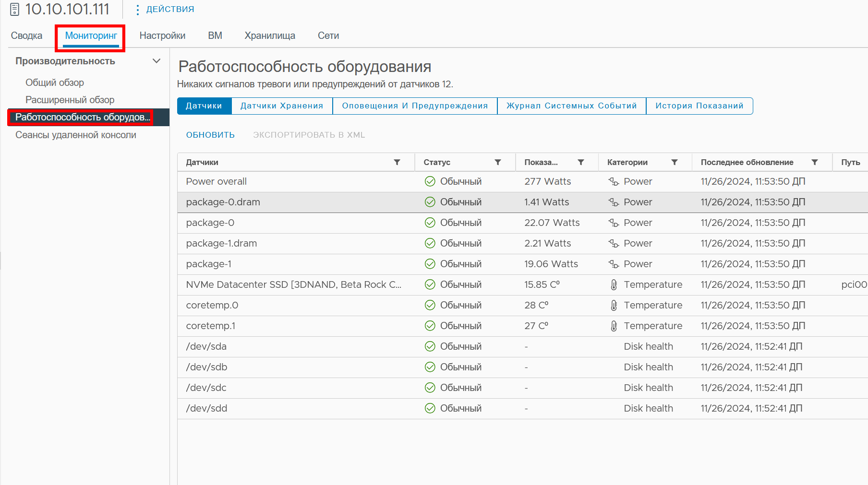Open the Показа... column filter
Viewport: 868px width, 485px height.
581,162
